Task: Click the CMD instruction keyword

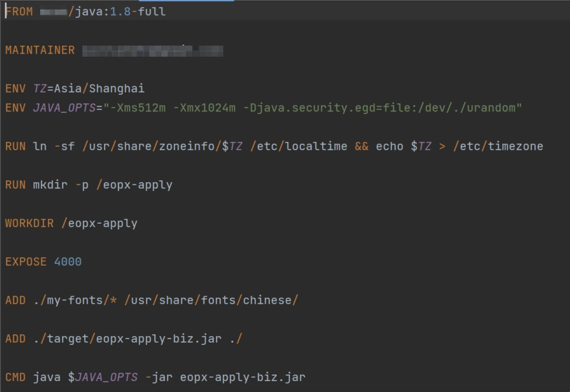Action: [15, 377]
